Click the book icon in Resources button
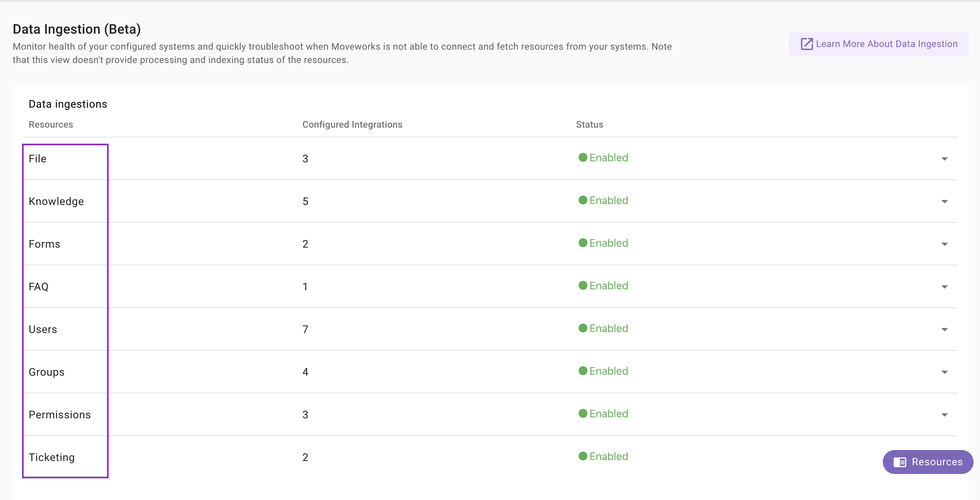 pos(900,462)
